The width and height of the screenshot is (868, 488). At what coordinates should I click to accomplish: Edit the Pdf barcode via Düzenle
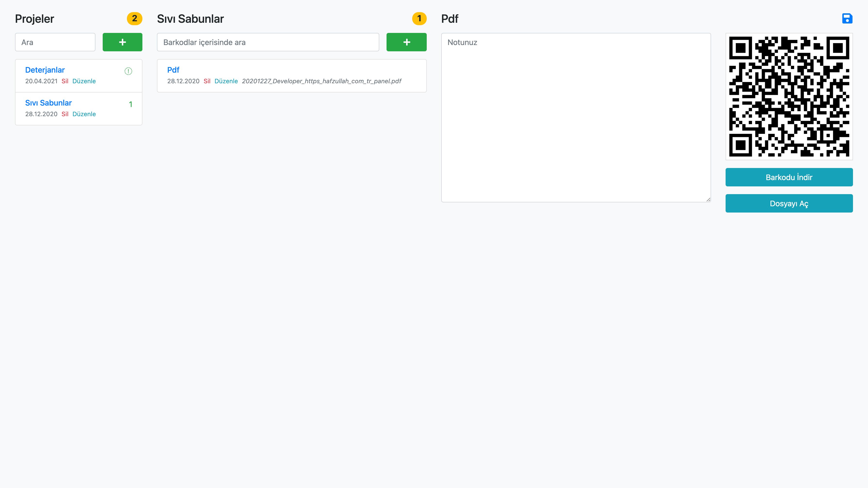tap(226, 81)
